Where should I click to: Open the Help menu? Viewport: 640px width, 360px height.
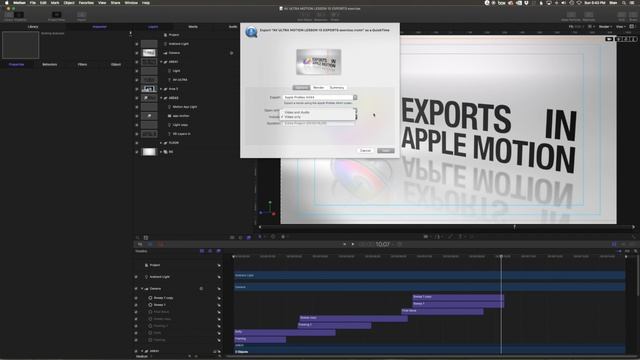click(x=146, y=2)
